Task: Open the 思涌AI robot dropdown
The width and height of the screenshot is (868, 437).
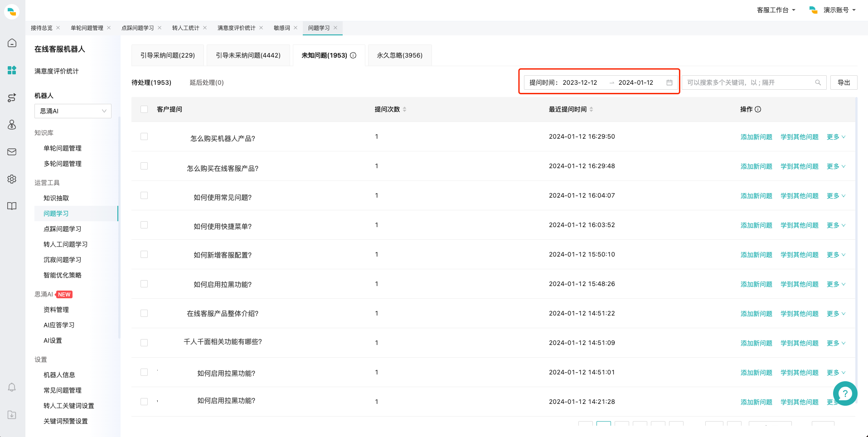Action: pyautogui.click(x=73, y=111)
